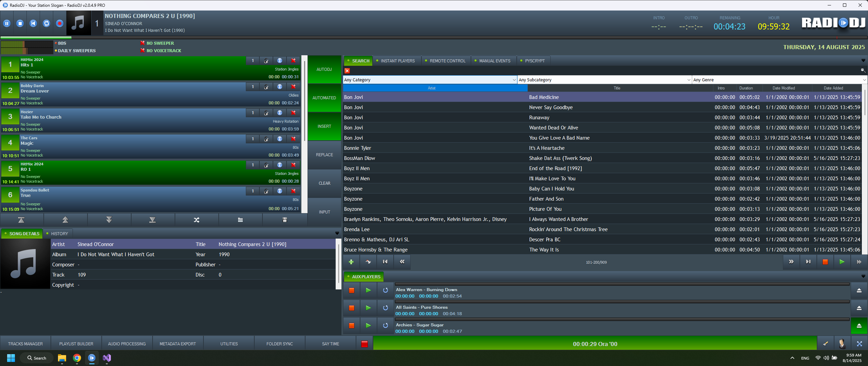Click the SAY TIME button

(330, 343)
